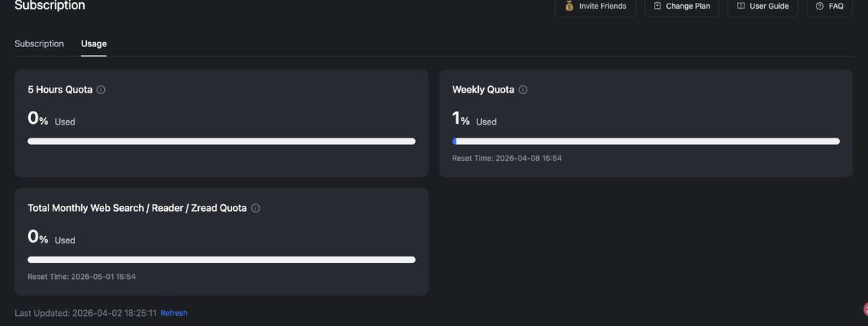Click the Weekly Quota progress bar
Screen dimensions: 868x326
[x=646, y=141]
